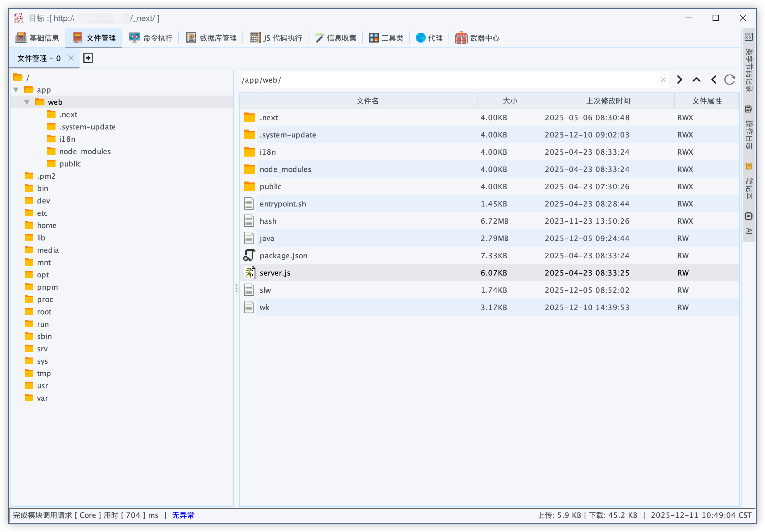Image resolution: width=765 pixels, height=532 pixels.
Task: Open the 武器中心 tab
Action: (477, 38)
